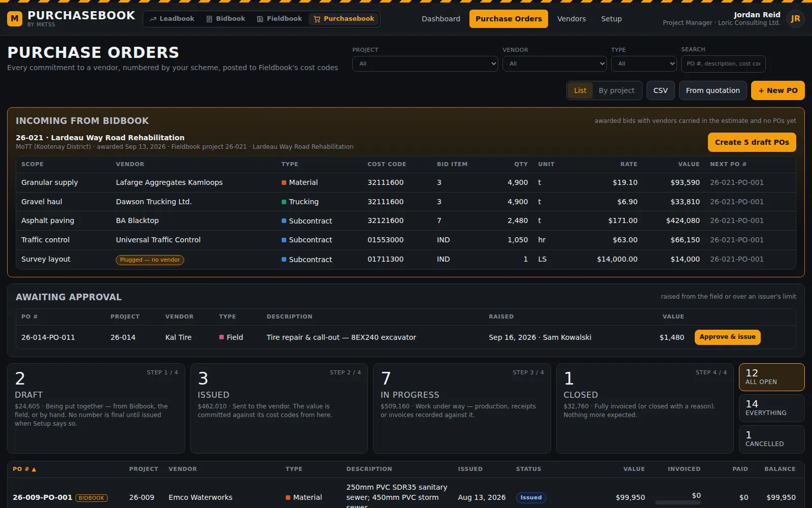
Task: Click Material type swatch in Granular supply row
Action: click(x=284, y=182)
